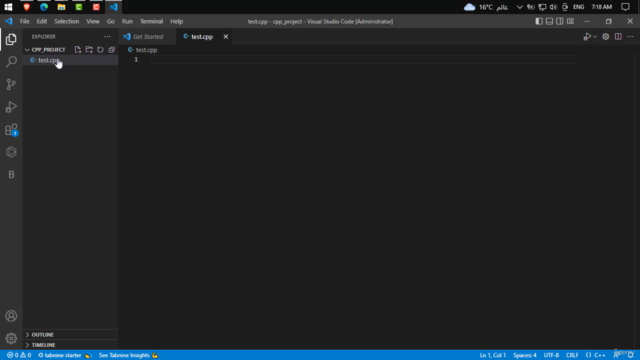The width and height of the screenshot is (640, 360).
Task: Open the Manage gear in activity bar
Action: [x=11, y=338]
